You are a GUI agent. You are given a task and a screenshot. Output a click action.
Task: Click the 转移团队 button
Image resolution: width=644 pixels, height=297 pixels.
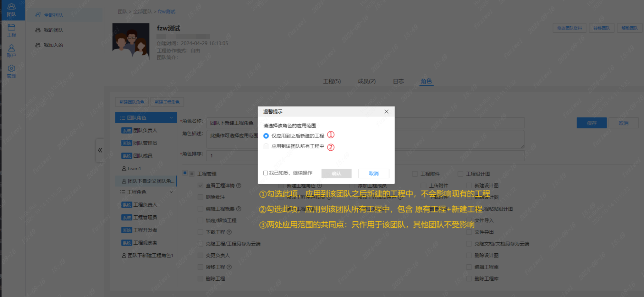[x=601, y=28]
